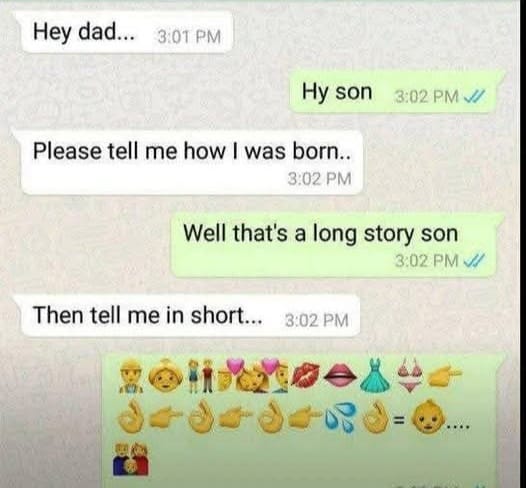Click the read ticks on "Hy son"

click(x=473, y=97)
